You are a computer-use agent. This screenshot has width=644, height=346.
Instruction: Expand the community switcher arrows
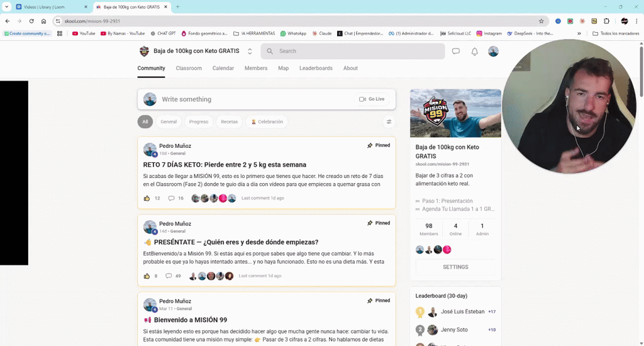coord(250,52)
